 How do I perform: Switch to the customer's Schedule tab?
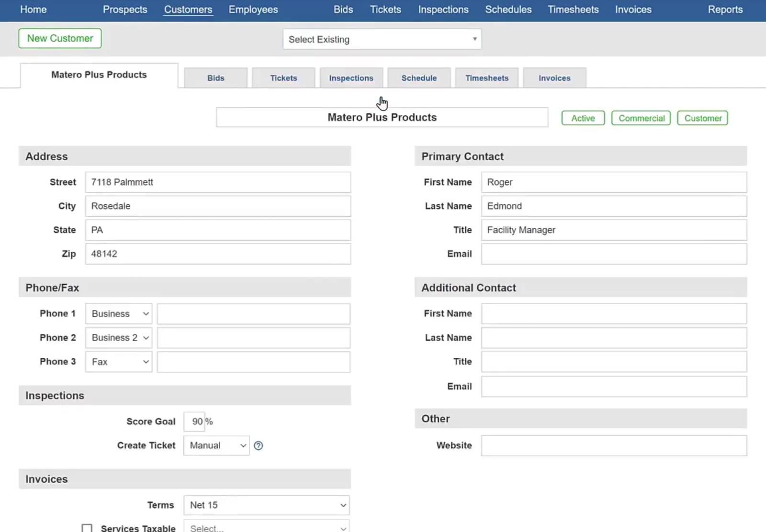(x=419, y=78)
